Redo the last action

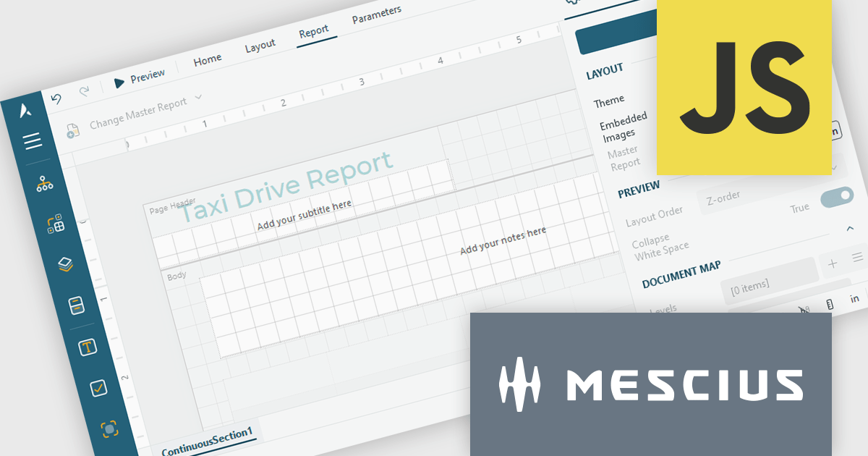(x=84, y=90)
